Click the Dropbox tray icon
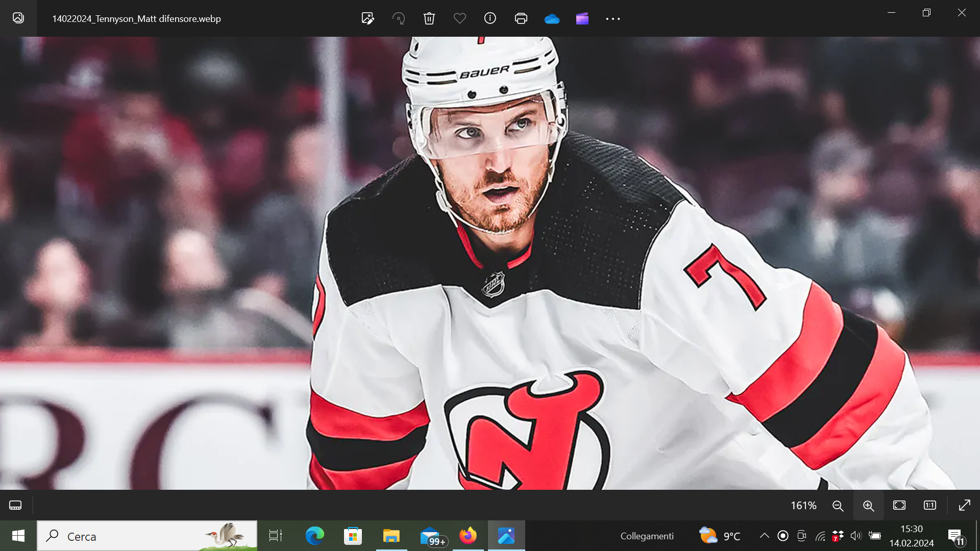The height and width of the screenshot is (551, 980). click(838, 536)
